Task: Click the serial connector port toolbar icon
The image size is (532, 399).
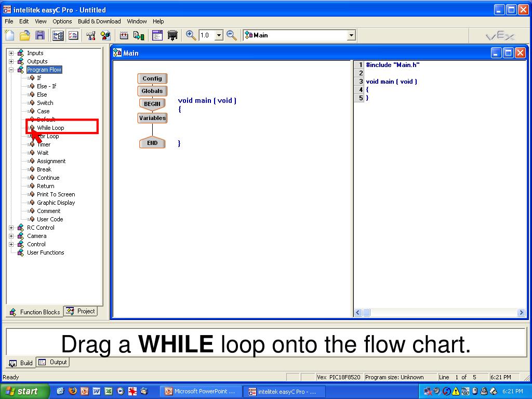Action: tap(172, 35)
